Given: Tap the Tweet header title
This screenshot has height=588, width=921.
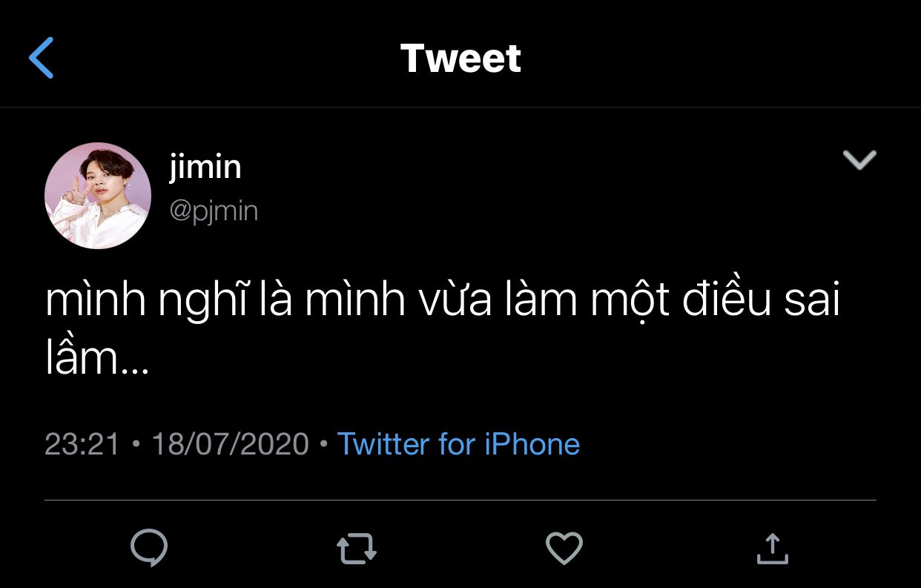Looking at the screenshot, I should click(x=460, y=59).
